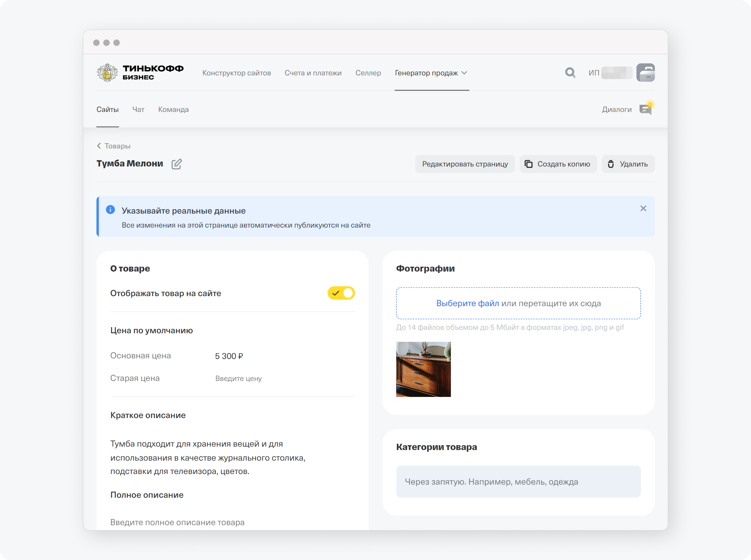Click Выберите файл upload link
The height and width of the screenshot is (560, 751).
click(x=468, y=303)
